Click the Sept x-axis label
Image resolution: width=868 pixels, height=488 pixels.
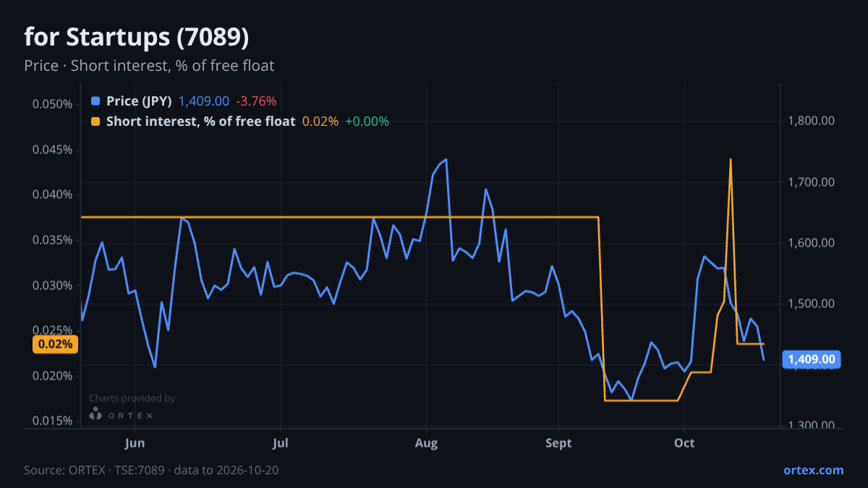[558, 442]
